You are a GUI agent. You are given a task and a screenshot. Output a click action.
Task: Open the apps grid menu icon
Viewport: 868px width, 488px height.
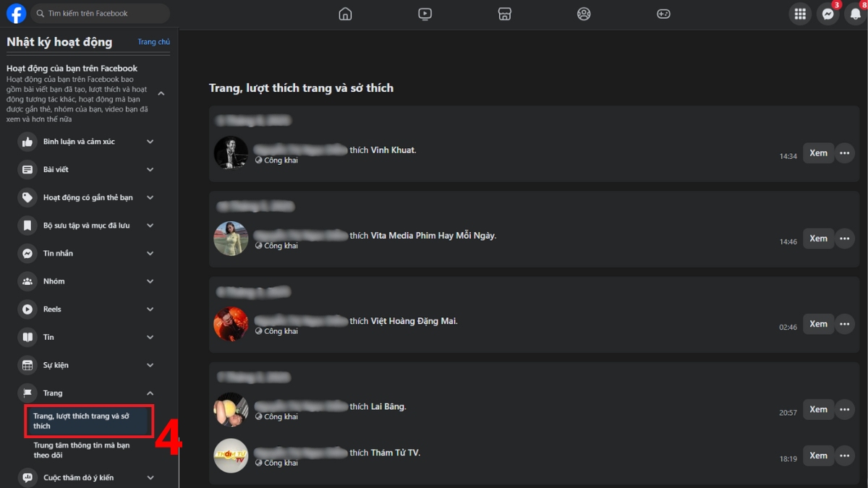[x=800, y=14]
